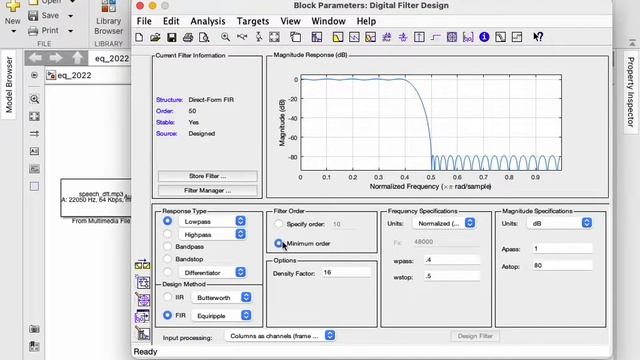Open the Lowpass type dropdown

[x=212, y=221]
